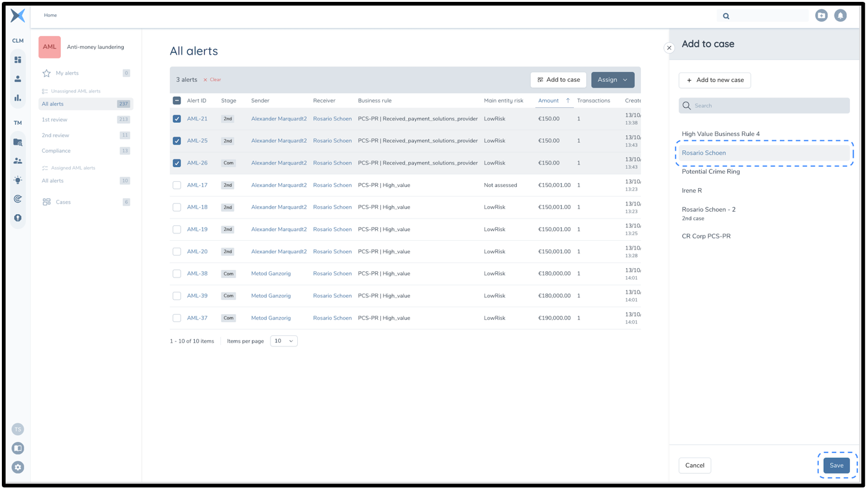This screenshot has height=491, width=868.
Task: Click the Save button
Action: (x=836, y=466)
